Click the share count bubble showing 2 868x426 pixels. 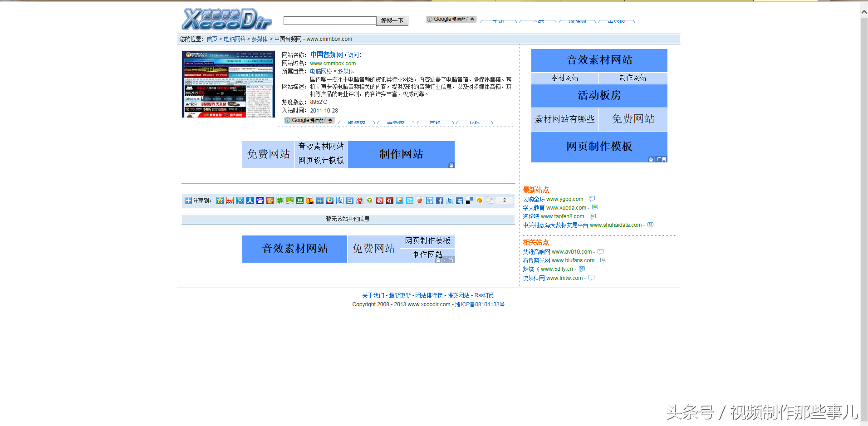tap(504, 200)
